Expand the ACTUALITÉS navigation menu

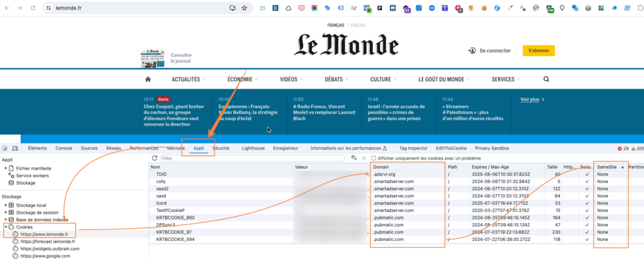(189, 79)
